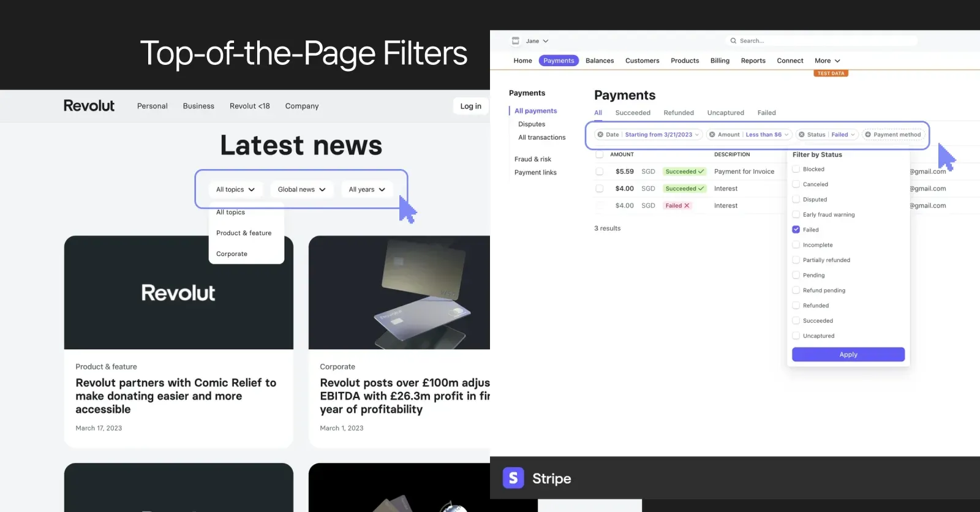Click the plus icon on the Payment method filter

868,135
